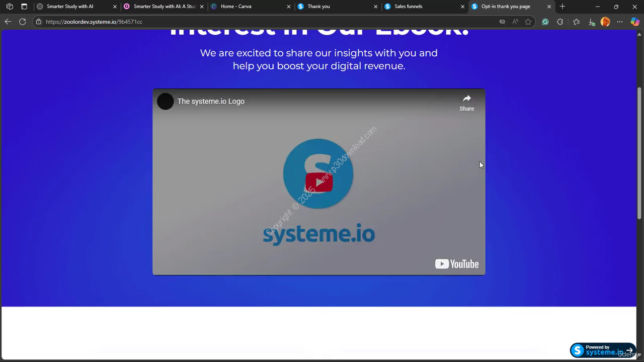Open the YouTube logo link on video
The width and height of the screenshot is (644, 362).
[x=457, y=264]
